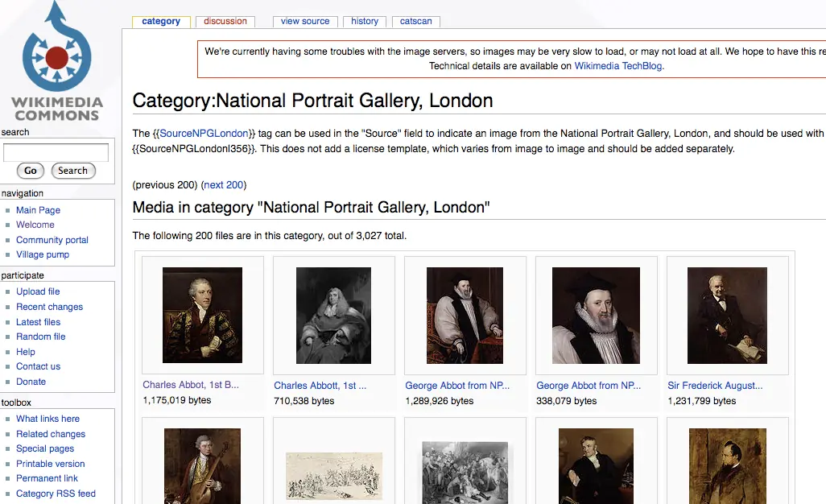Click the Go button
The height and width of the screenshot is (504, 826).
coord(31,171)
